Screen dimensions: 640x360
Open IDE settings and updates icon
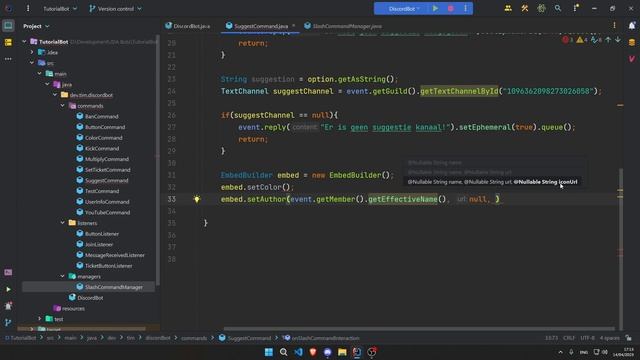(x=576, y=9)
